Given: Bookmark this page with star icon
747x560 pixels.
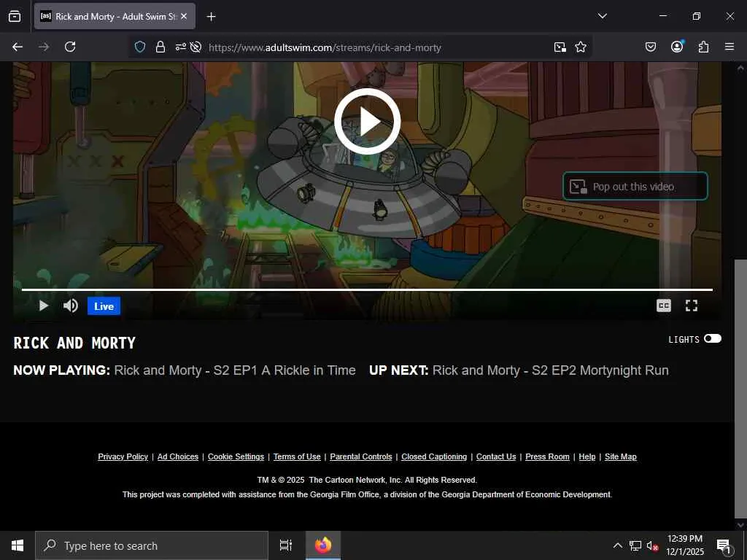Looking at the screenshot, I should (x=580, y=47).
